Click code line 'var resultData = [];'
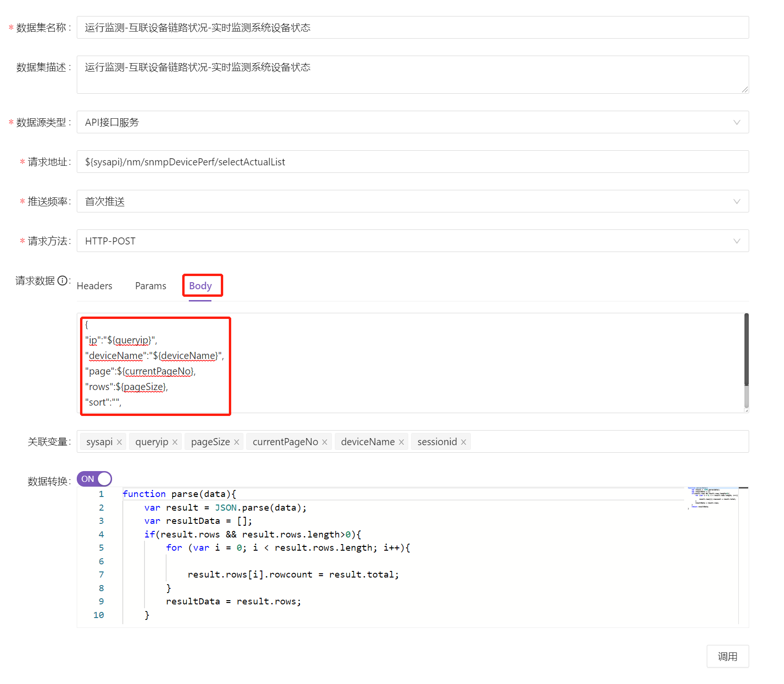 pos(198,521)
